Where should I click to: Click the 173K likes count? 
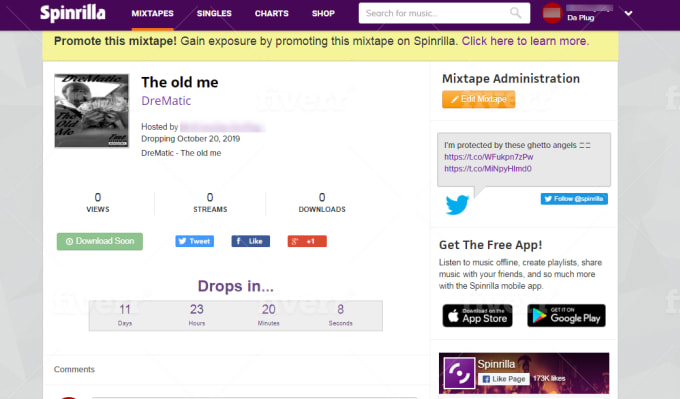(549, 379)
